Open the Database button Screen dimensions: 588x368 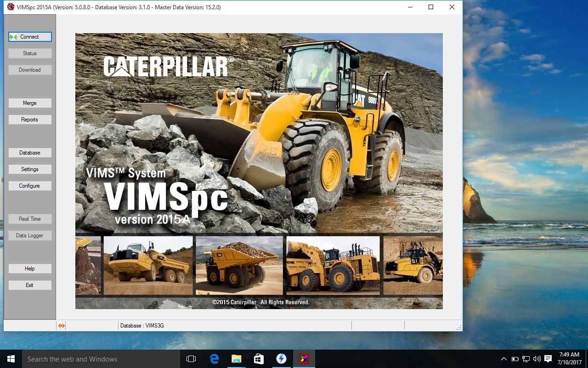point(30,153)
